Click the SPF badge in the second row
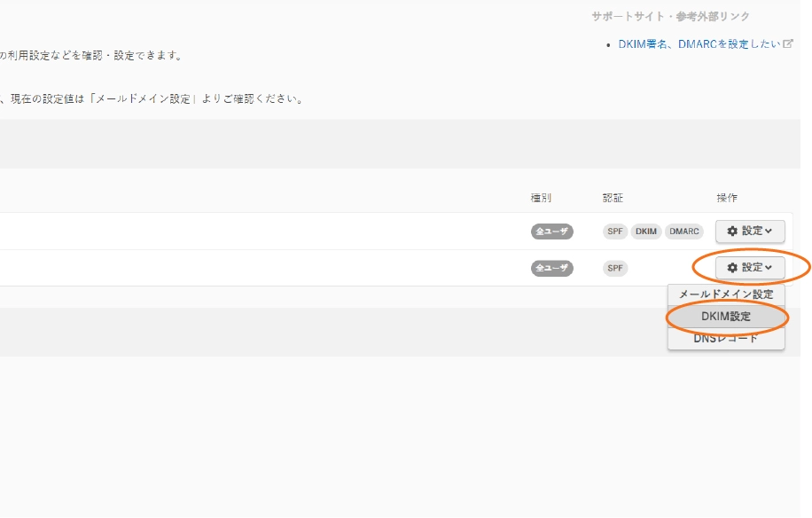The height and width of the screenshot is (518, 812). [615, 268]
